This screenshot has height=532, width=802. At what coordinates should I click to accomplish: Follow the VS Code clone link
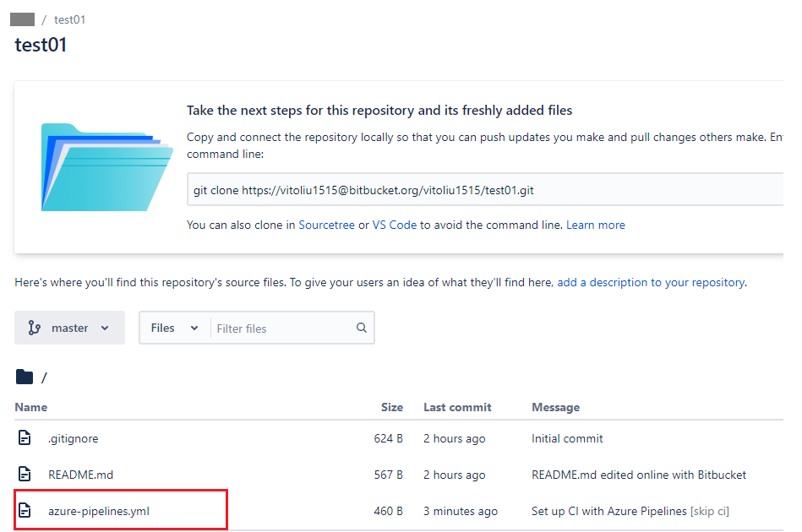[396, 225]
